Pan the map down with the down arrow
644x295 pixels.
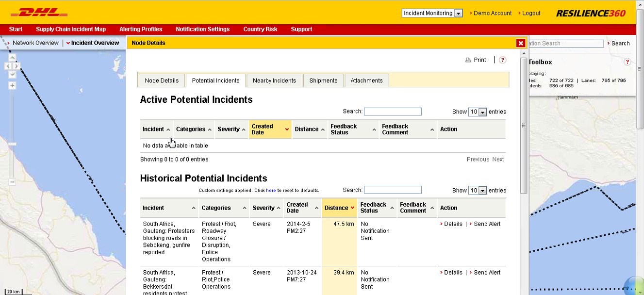click(x=12, y=74)
